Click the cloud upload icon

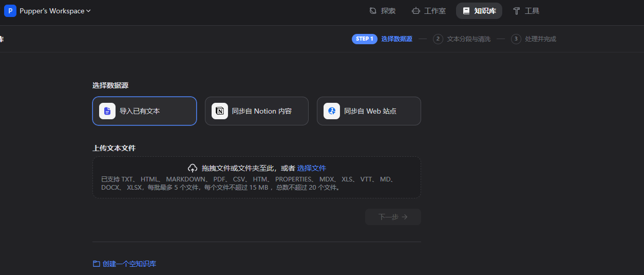(x=193, y=168)
